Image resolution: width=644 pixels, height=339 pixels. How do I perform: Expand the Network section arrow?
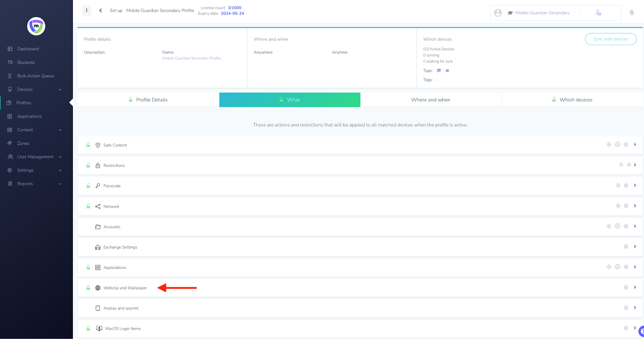[635, 206]
